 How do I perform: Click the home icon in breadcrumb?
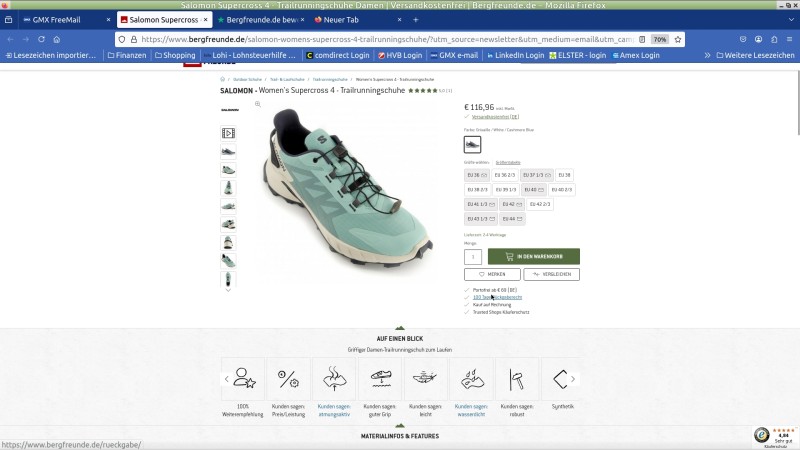tap(222, 79)
